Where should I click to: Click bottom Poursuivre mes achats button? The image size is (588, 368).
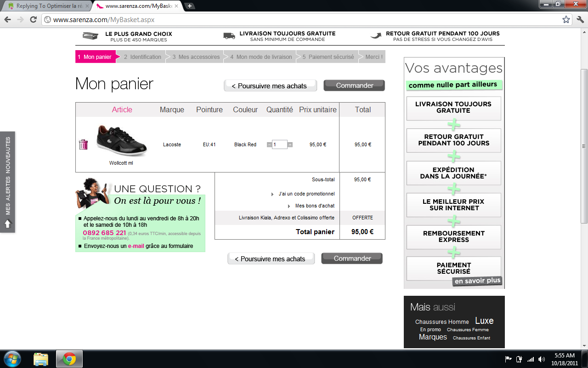click(x=271, y=259)
